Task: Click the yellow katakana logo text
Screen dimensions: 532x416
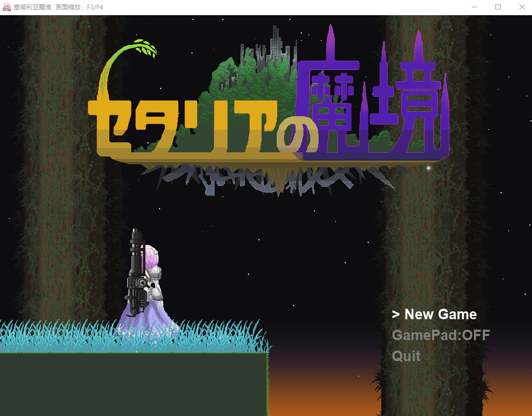Action: point(188,128)
